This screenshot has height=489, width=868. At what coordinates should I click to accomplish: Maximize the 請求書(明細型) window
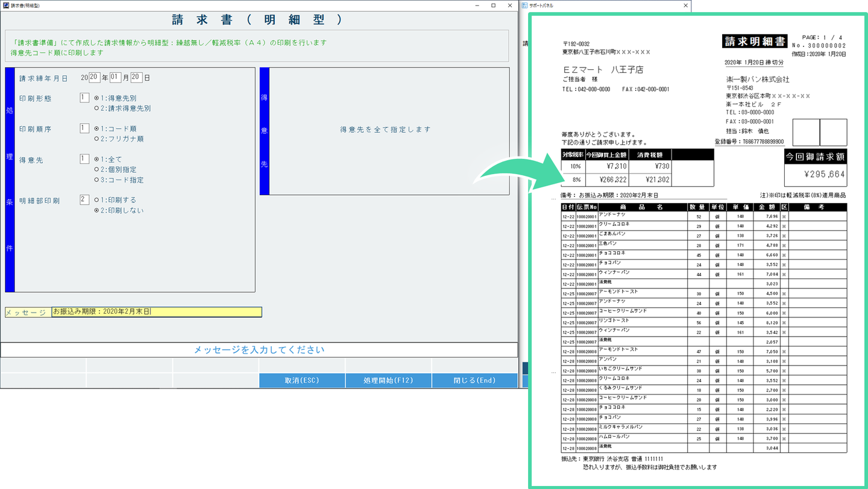click(493, 5)
